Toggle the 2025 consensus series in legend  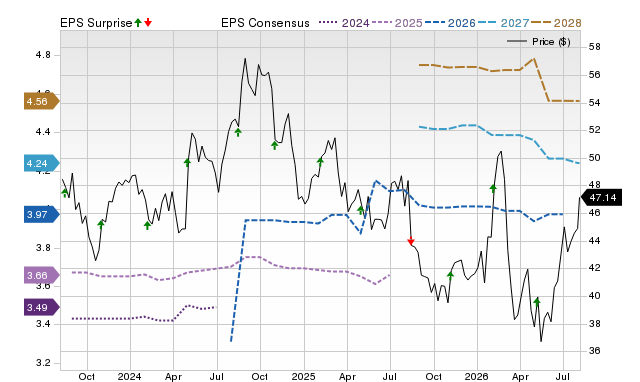[397, 23]
